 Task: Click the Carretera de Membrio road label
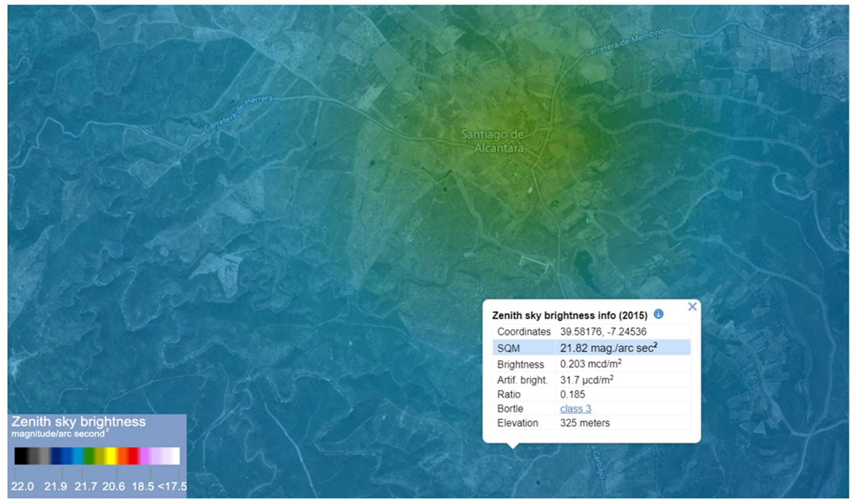(624, 42)
